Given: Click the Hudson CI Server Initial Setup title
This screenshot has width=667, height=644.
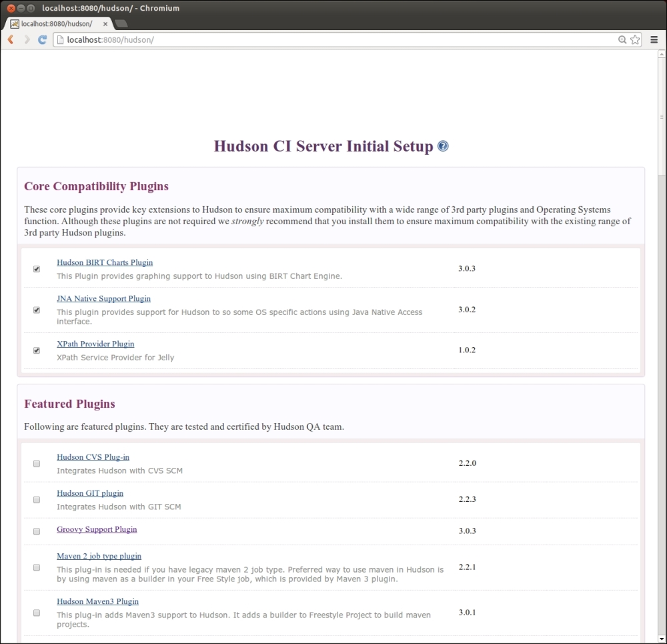Looking at the screenshot, I should pyautogui.click(x=323, y=146).
